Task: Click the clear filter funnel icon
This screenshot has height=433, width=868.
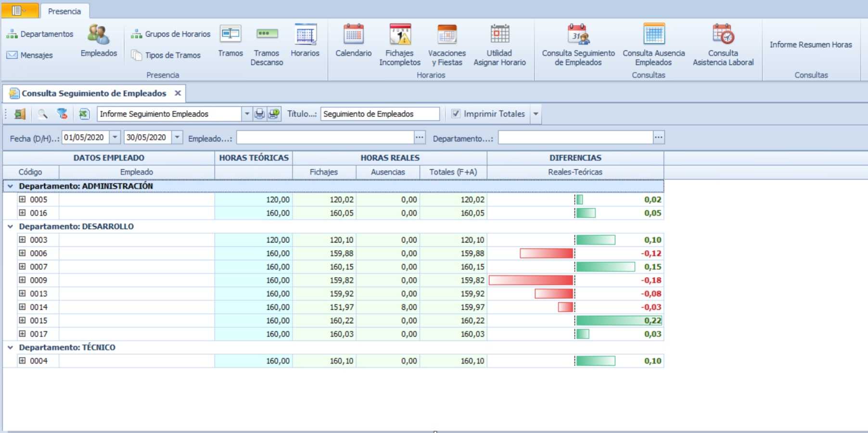Action: click(x=62, y=114)
